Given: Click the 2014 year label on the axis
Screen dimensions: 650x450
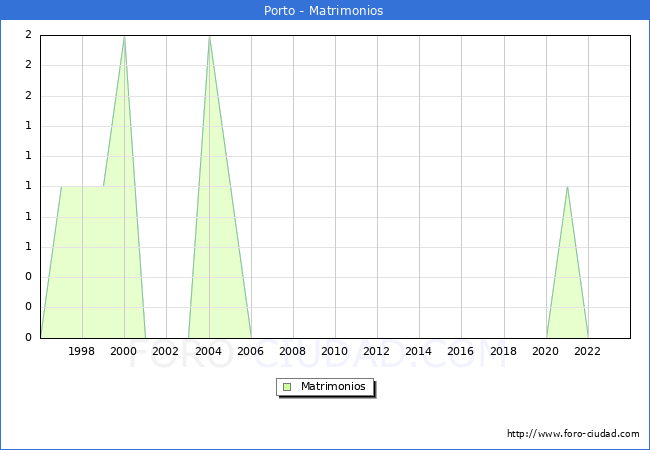Looking at the screenshot, I should point(418,351).
